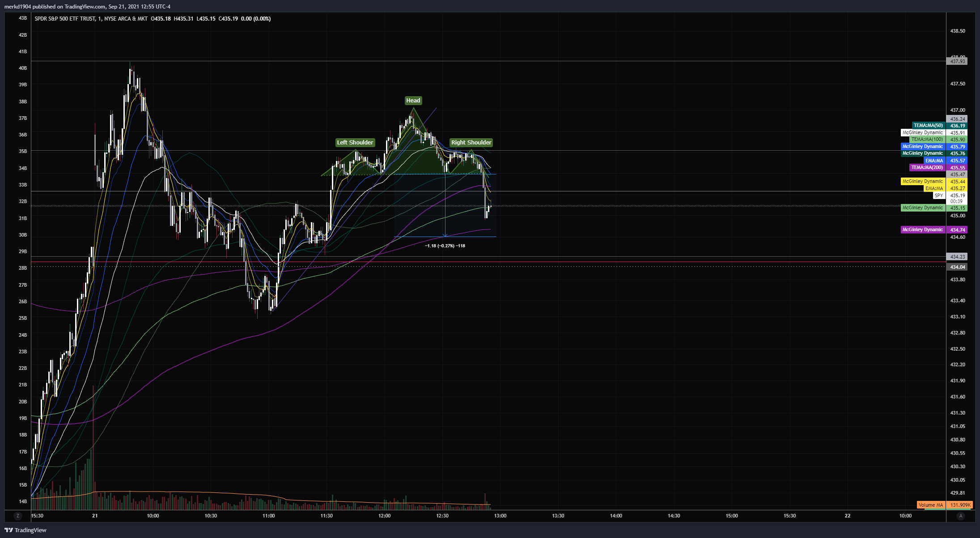Click the 435.47 neckline price tag
The height and width of the screenshot is (538, 980).
[957, 174]
